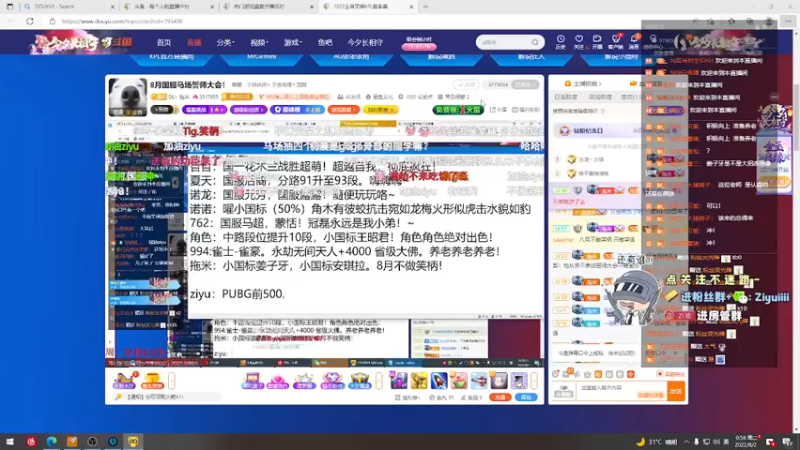Expand the 分类 dropdown menu
The image size is (800, 450).
(225, 43)
